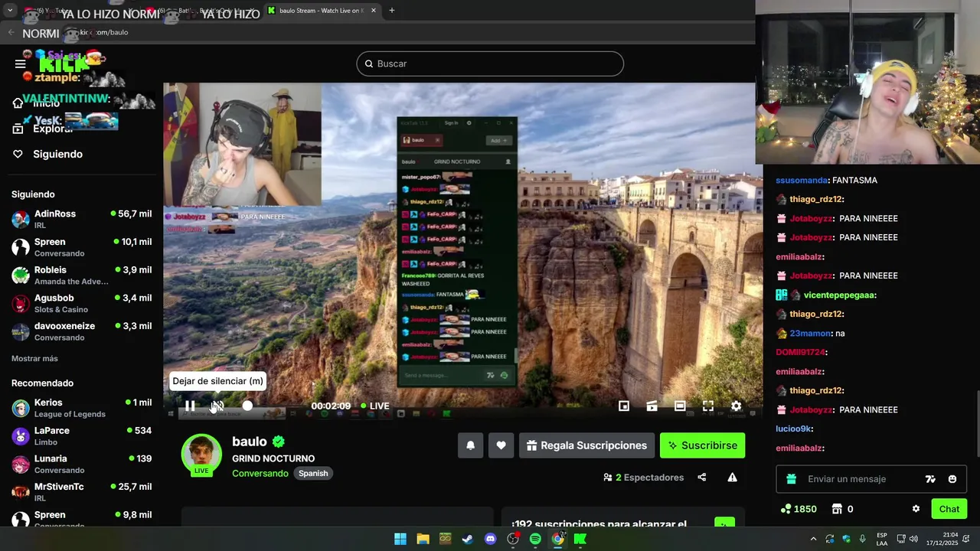This screenshot has height=551, width=980.
Task: Open MrStivenTc recommended channel
Action: (81, 492)
